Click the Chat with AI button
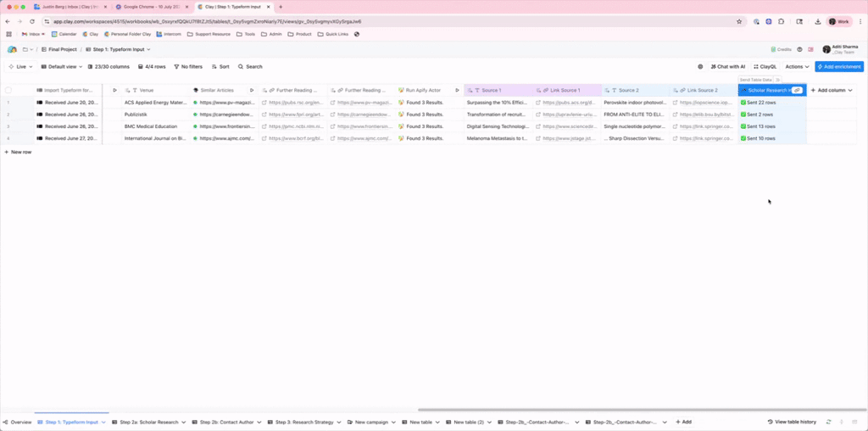Viewport: 868px width, 431px height. coord(727,66)
